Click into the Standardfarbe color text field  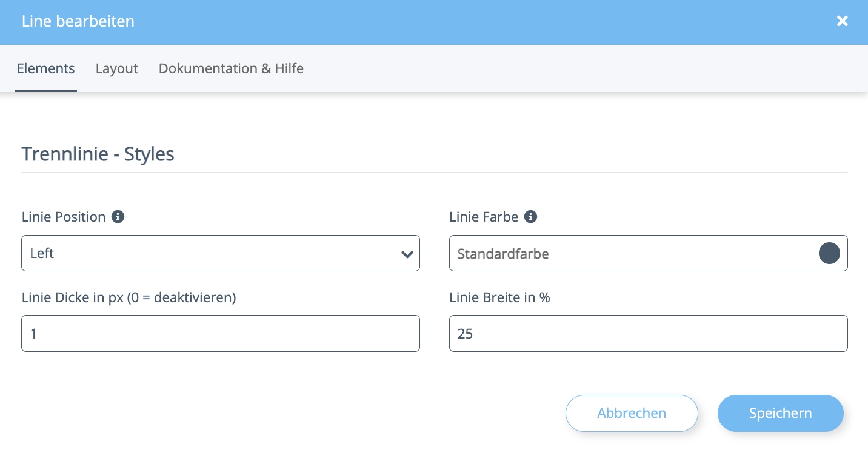click(630, 253)
